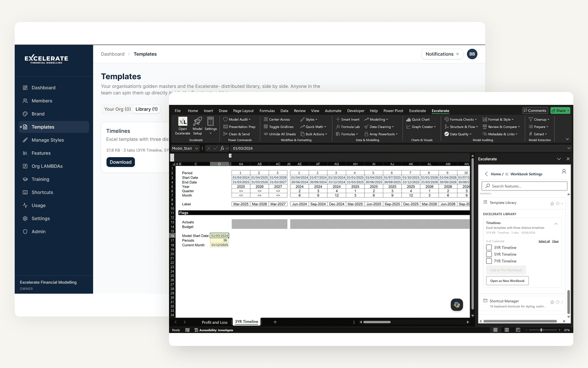Star the Shortcut Manager feature

point(552,302)
